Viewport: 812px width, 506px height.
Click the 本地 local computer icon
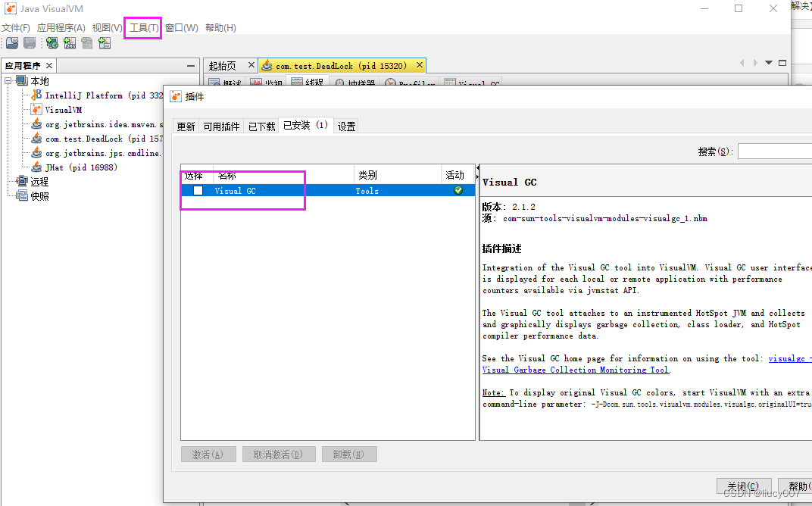(22, 81)
